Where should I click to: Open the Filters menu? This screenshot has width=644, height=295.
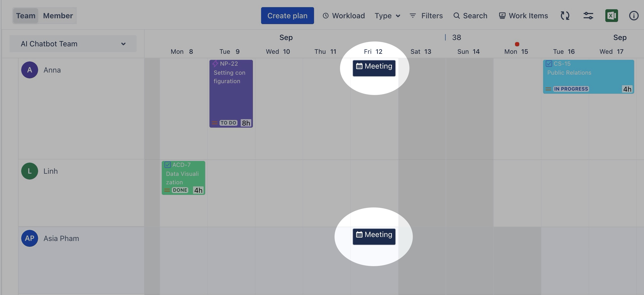(x=426, y=16)
